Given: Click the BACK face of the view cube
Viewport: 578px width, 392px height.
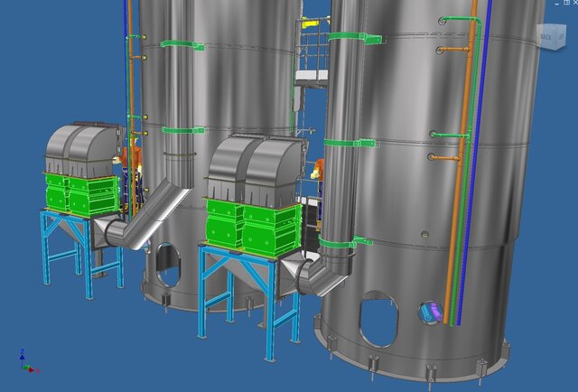Looking at the screenshot, I should (x=546, y=37).
